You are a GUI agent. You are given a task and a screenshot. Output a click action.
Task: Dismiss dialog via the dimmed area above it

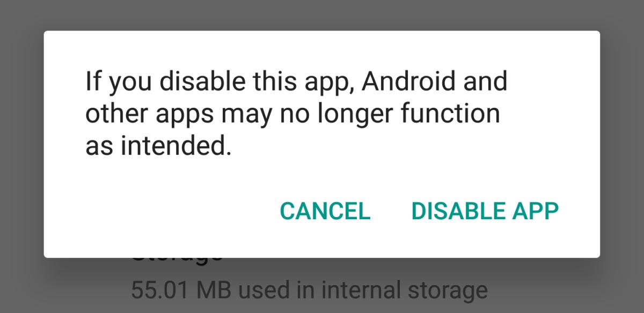click(x=322, y=15)
